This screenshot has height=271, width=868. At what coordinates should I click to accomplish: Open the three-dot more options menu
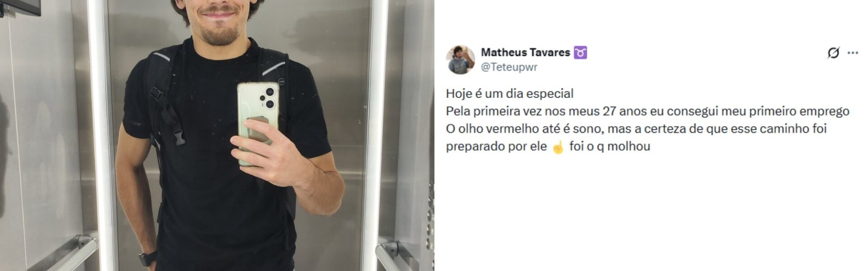click(x=853, y=53)
